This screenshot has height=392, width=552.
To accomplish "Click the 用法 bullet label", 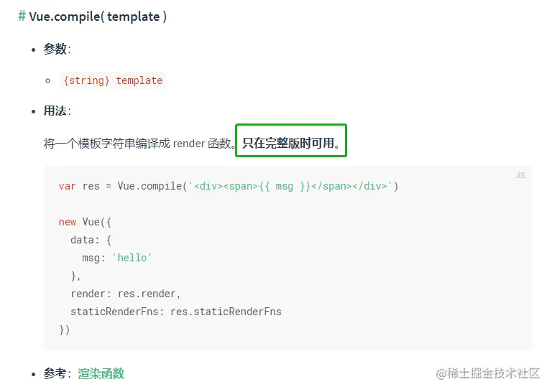I will click(x=55, y=111).
